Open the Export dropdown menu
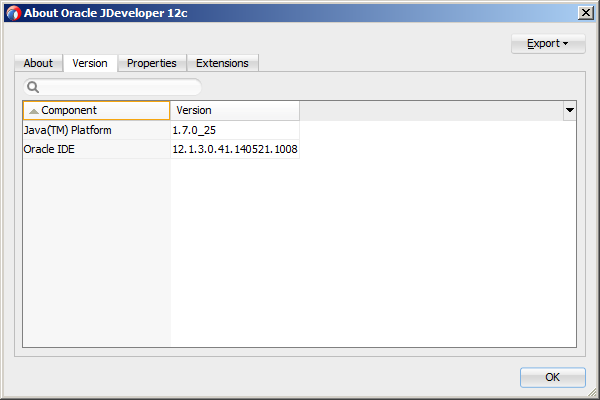The width and height of the screenshot is (600, 400). pos(548,44)
